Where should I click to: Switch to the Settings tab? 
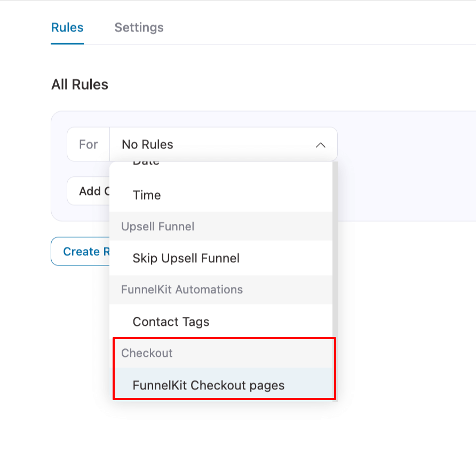139,27
